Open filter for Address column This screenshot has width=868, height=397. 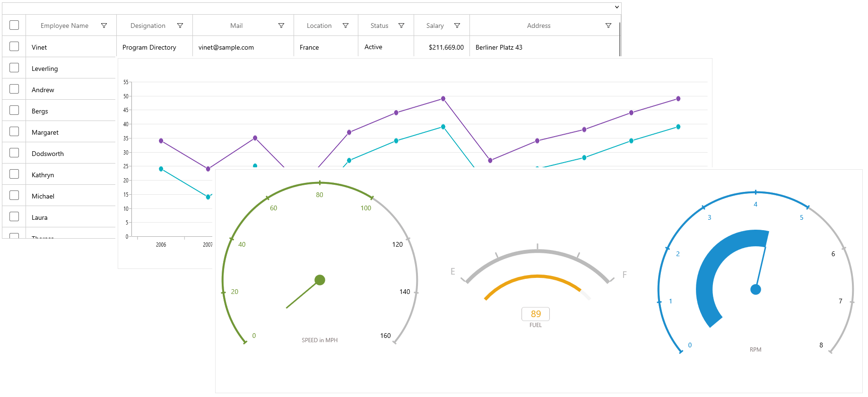[608, 26]
